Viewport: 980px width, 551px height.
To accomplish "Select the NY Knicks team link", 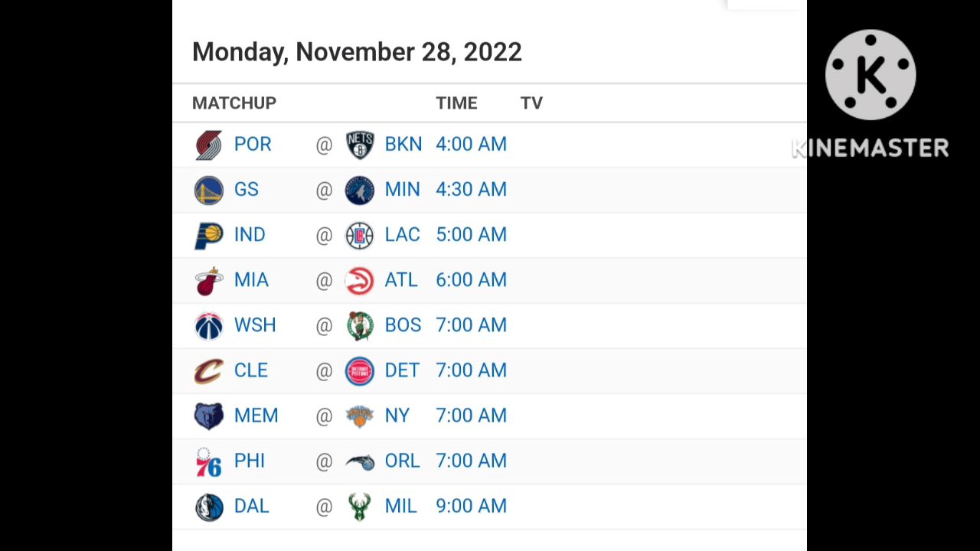I will pos(397,416).
